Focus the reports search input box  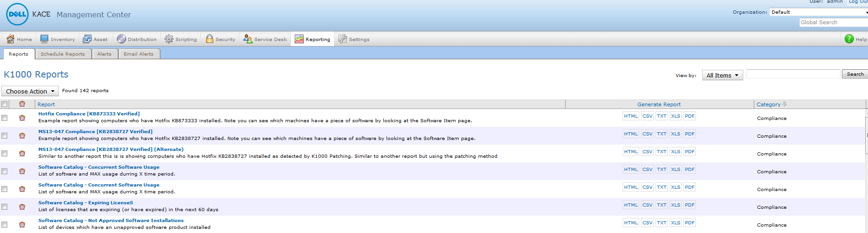(794, 74)
